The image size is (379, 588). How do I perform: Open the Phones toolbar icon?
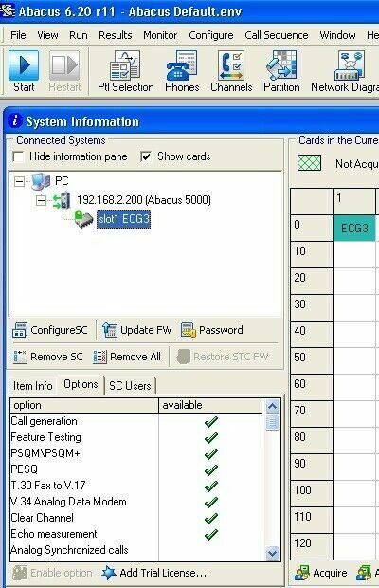click(x=182, y=71)
